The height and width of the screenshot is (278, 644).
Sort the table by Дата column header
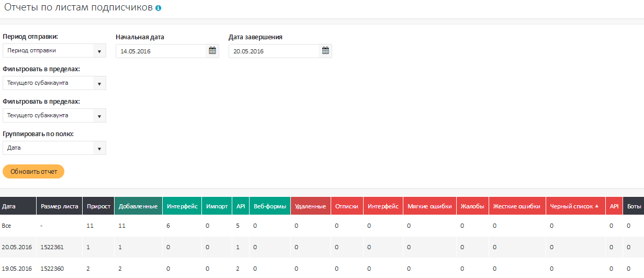(9, 206)
